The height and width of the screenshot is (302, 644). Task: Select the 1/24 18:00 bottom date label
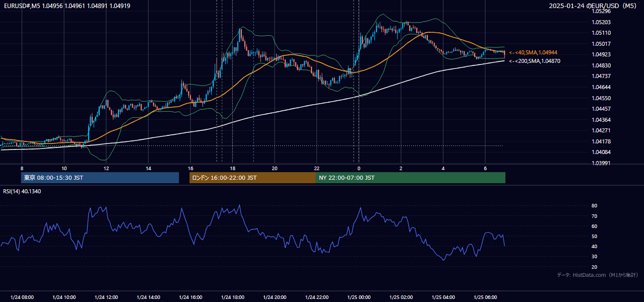[x=232, y=297]
